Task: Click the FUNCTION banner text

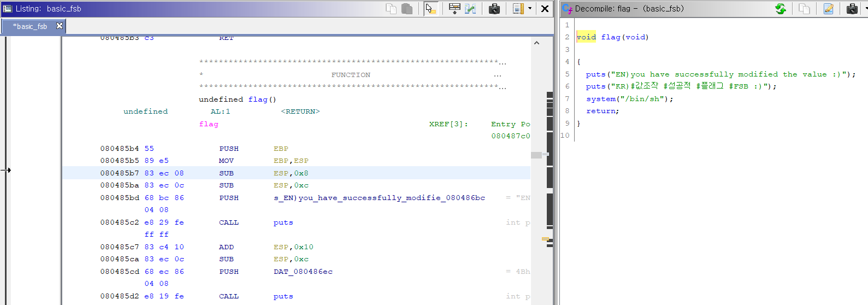Action: [x=351, y=75]
